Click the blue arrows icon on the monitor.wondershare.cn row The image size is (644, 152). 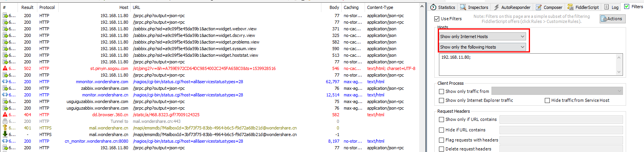pyautogui.click(x=5, y=95)
